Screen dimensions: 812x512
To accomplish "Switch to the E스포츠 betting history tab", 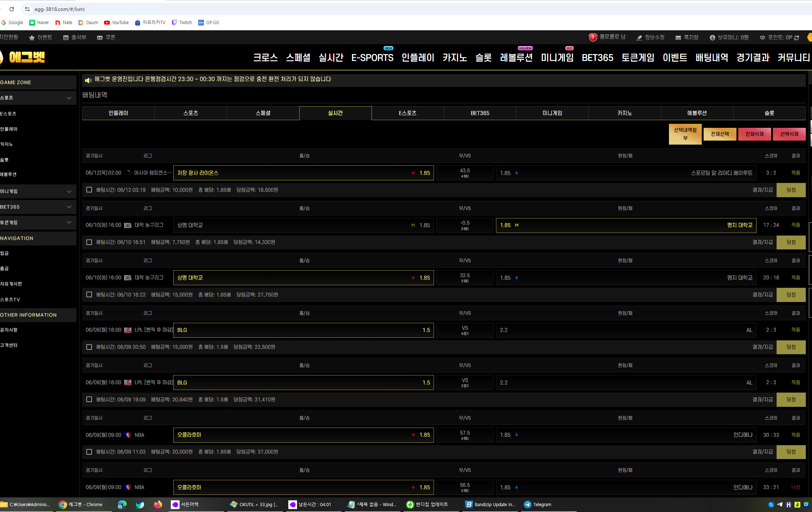I will click(x=408, y=113).
